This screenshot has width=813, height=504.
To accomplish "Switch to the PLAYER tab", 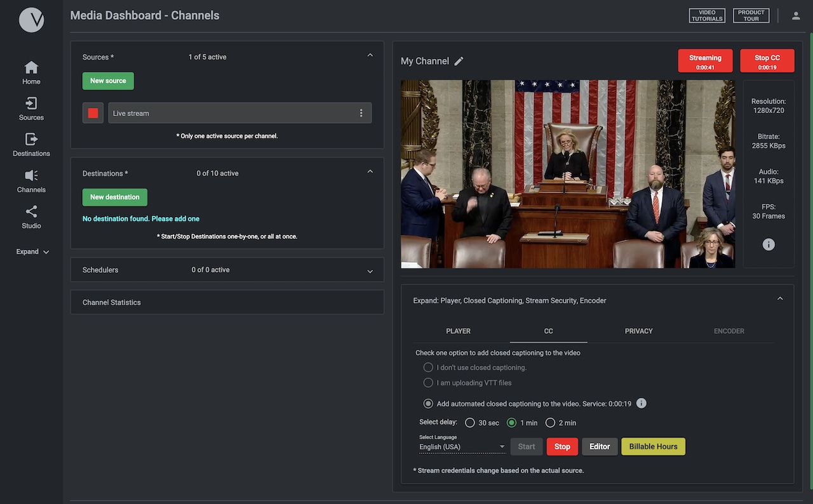I will click(458, 331).
